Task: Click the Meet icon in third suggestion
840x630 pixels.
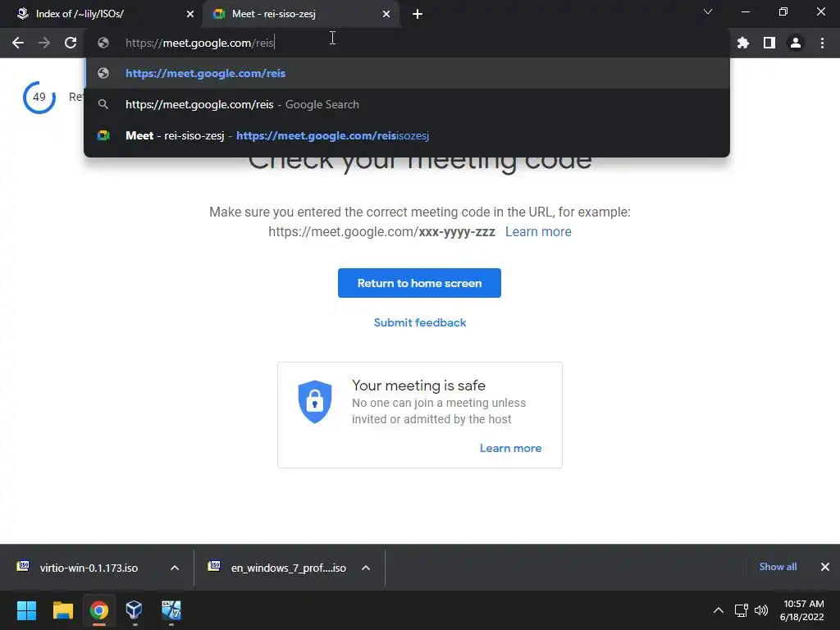Action: click(103, 135)
